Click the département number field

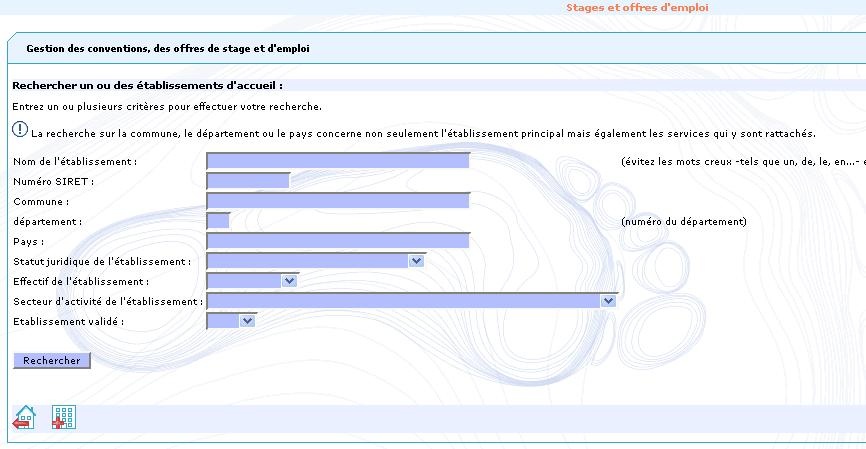[218, 221]
